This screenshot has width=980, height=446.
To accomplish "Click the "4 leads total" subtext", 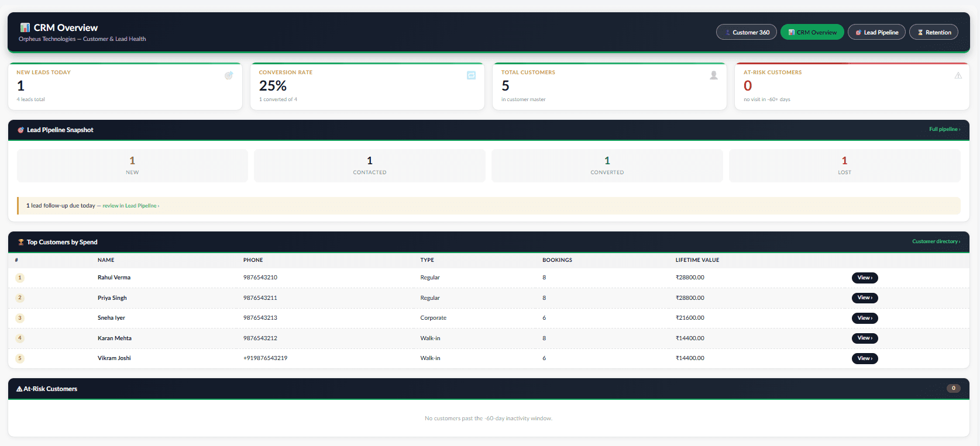I will [31, 99].
